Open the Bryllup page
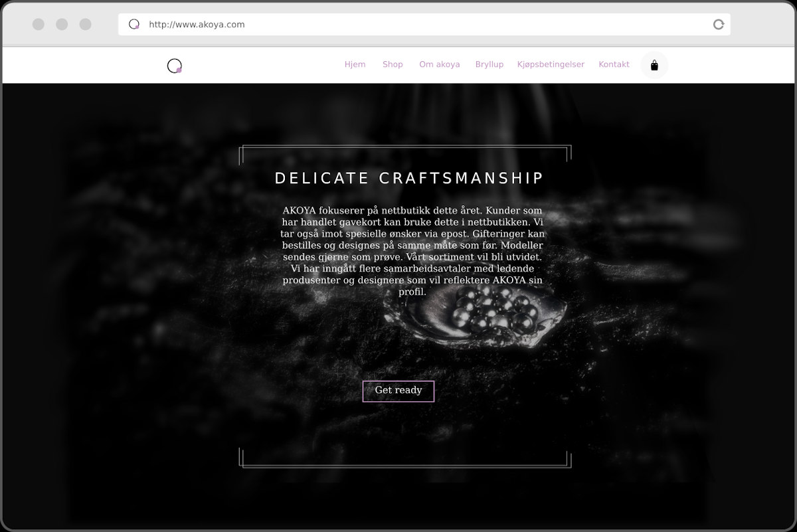The image size is (797, 532). click(x=489, y=64)
